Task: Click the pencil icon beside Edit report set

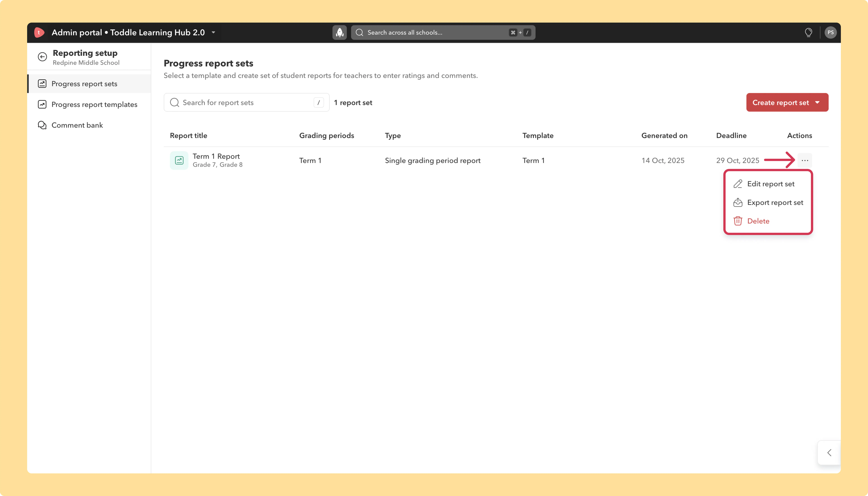Action: [738, 184]
